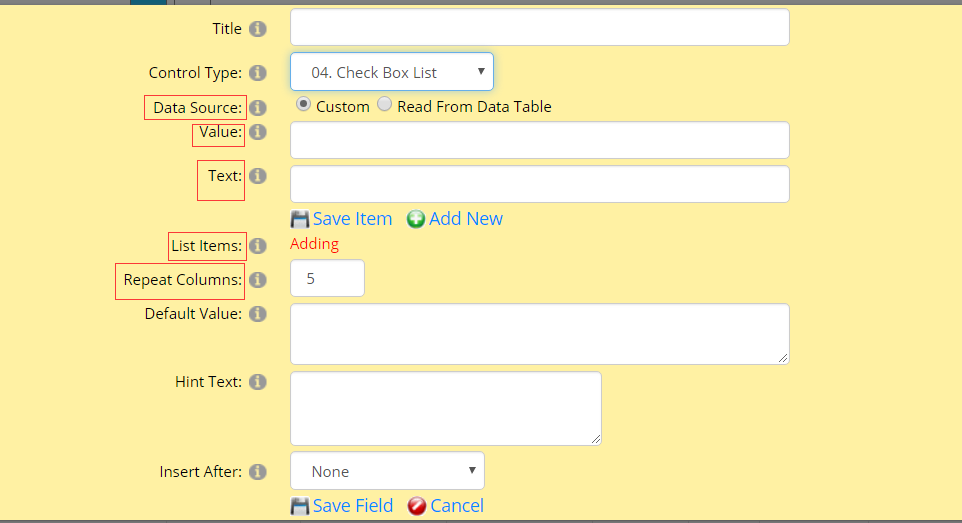This screenshot has width=962, height=523.
Task: Click the Repeat Columns number field
Action: tap(327, 278)
